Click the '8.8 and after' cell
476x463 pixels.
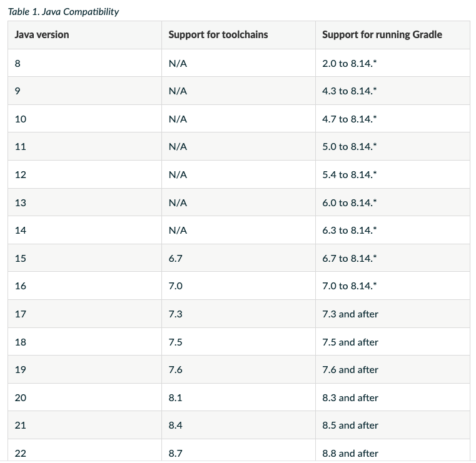pyautogui.click(x=350, y=453)
